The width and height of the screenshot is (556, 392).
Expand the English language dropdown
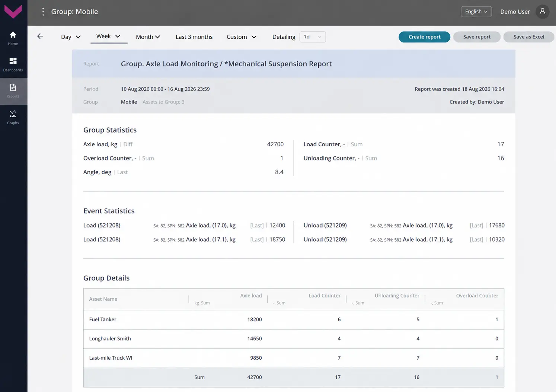pyautogui.click(x=476, y=12)
